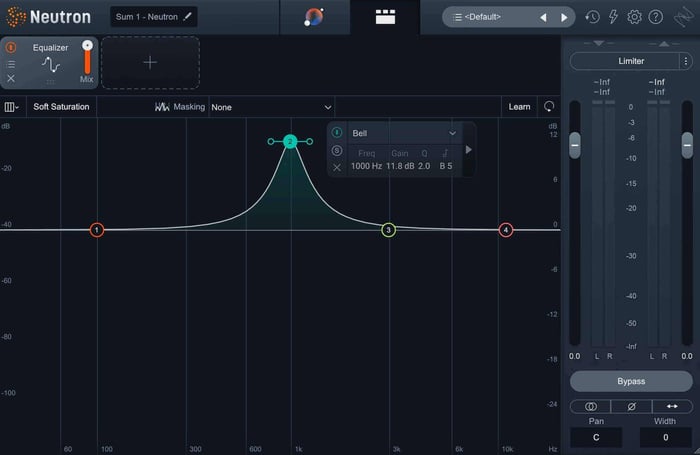Edit Q value 2.0

tap(424, 166)
